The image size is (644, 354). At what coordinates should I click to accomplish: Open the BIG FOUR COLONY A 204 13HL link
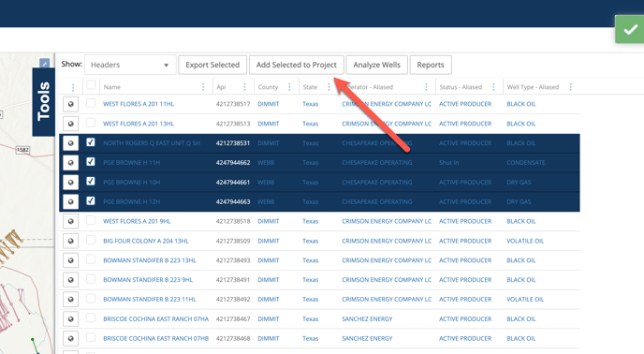point(146,241)
